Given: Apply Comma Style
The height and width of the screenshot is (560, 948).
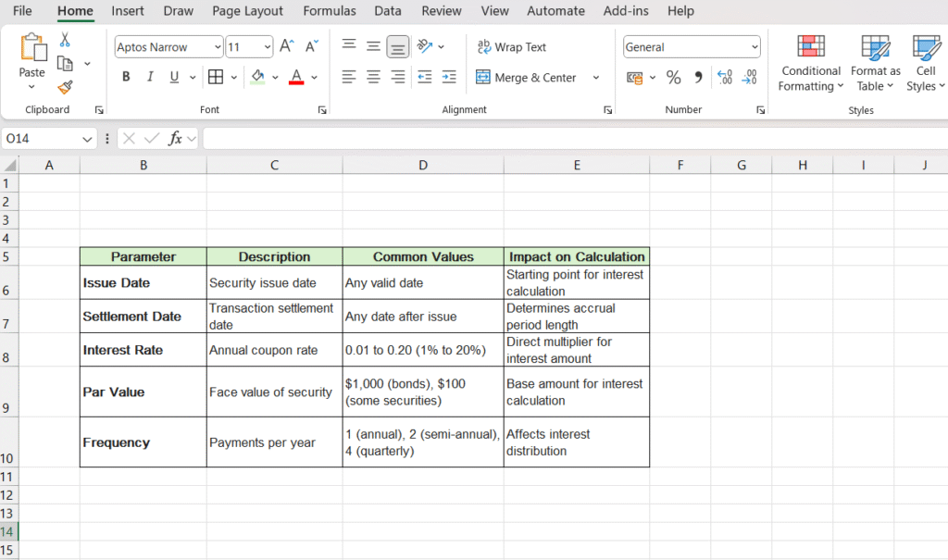Looking at the screenshot, I should click(699, 78).
